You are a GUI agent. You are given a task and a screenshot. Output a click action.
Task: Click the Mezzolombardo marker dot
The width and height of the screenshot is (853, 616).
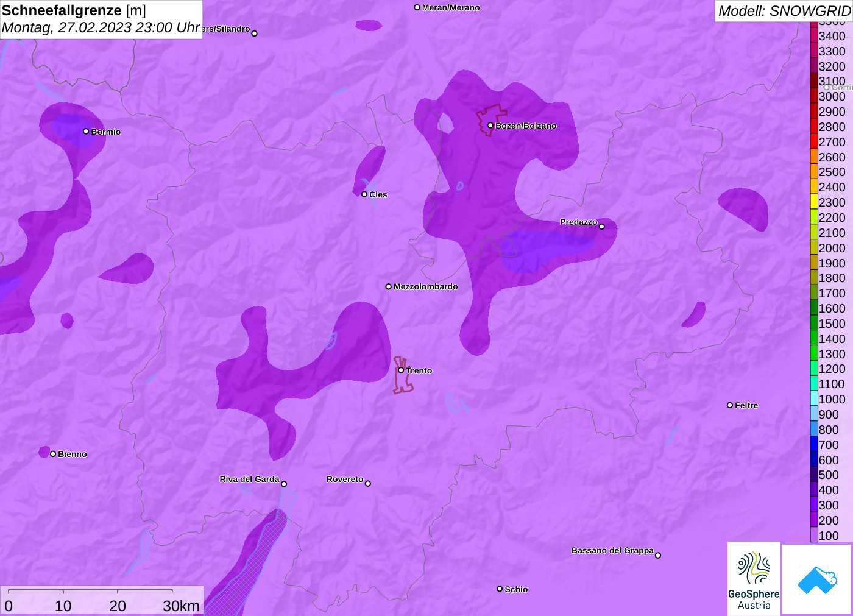pos(389,286)
